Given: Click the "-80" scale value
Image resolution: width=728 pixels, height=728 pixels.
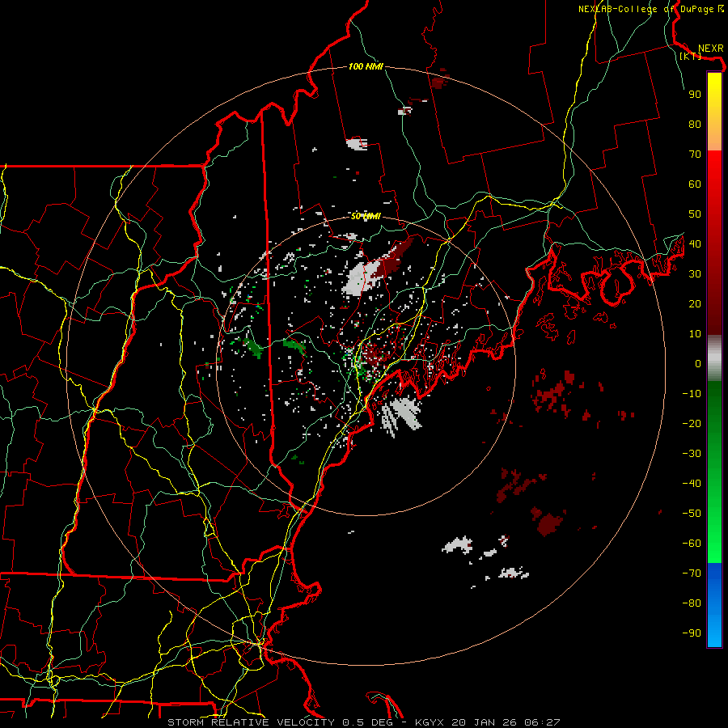Looking at the screenshot, I should (x=692, y=603).
